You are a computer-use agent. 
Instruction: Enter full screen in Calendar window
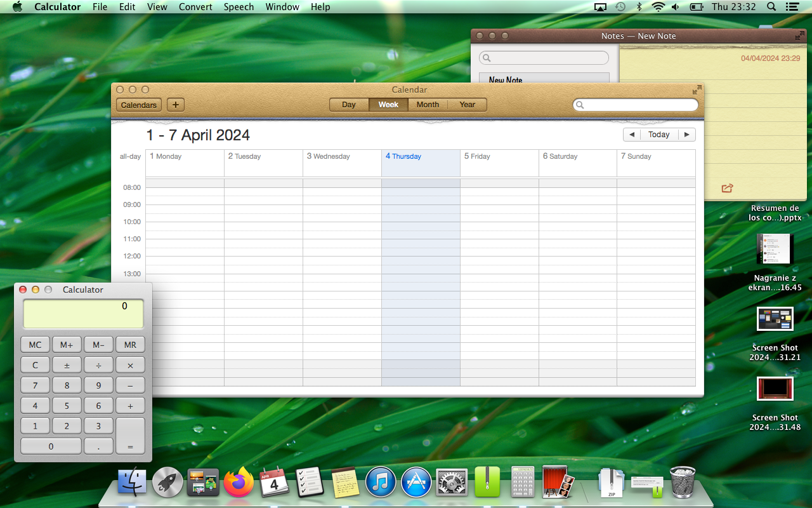click(x=697, y=90)
